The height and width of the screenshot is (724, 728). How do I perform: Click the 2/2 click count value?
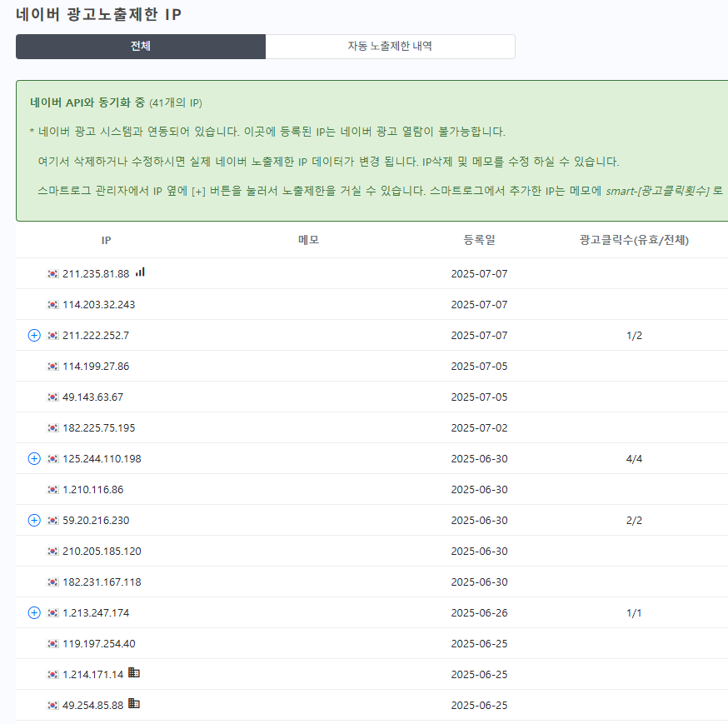[634, 521]
